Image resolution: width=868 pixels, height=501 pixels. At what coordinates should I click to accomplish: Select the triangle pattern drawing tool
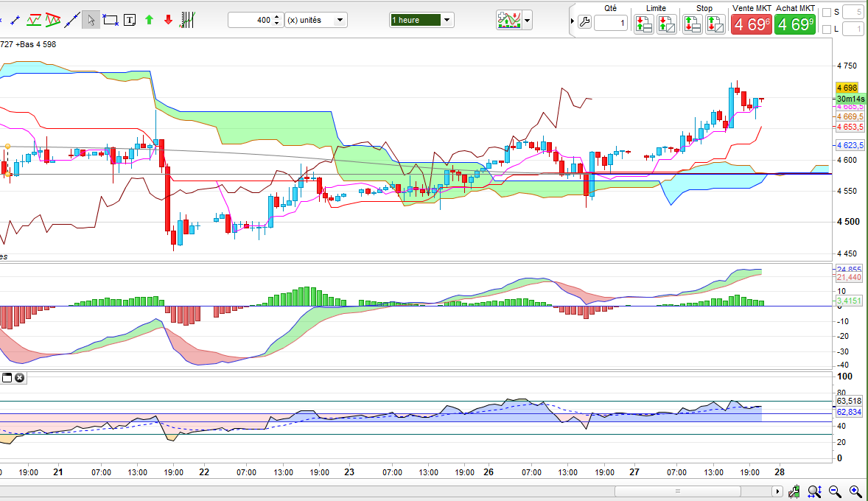point(52,19)
